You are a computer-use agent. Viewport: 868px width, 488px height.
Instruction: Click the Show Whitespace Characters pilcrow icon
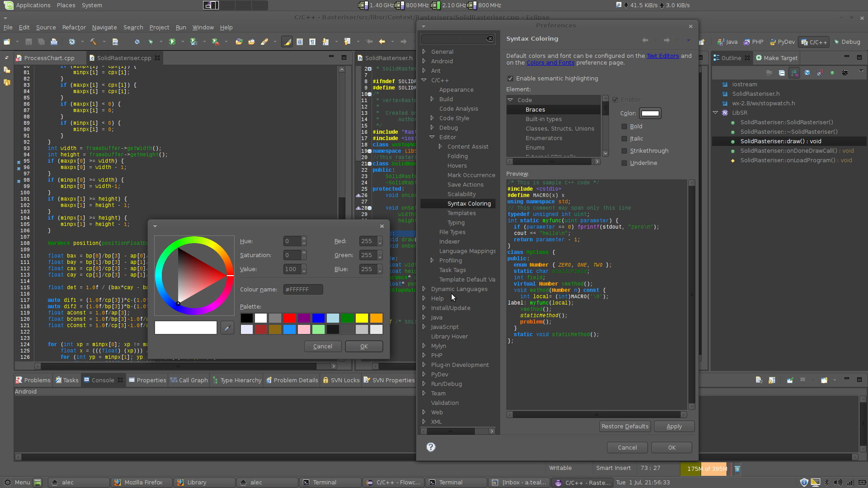click(x=312, y=42)
